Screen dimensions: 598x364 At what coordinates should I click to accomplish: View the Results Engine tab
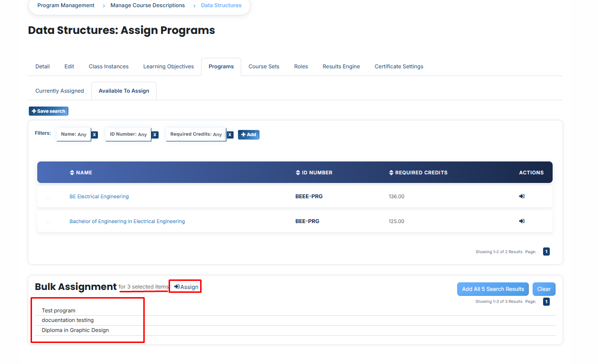click(x=341, y=66)
